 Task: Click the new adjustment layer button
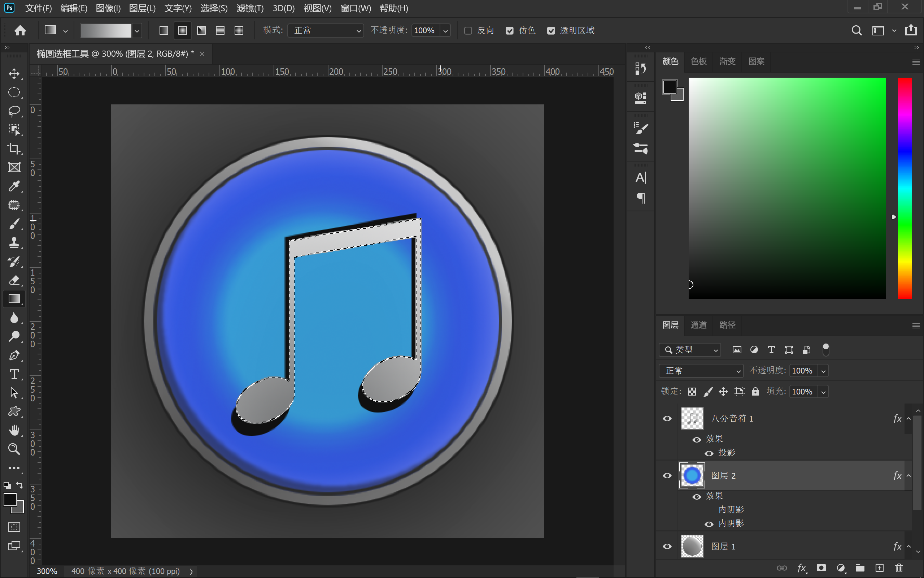[841, 568]
